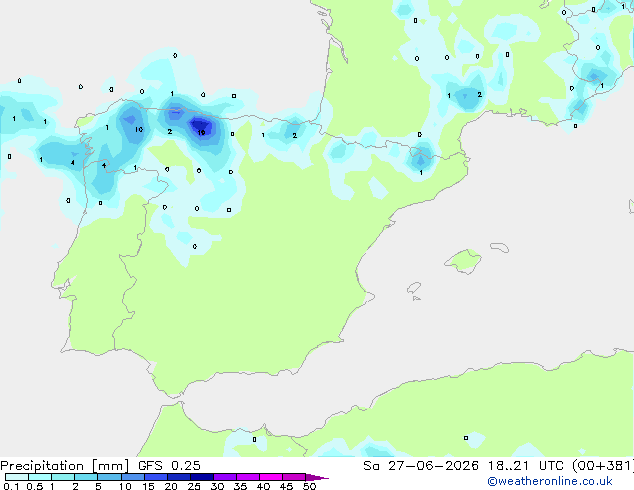This screenshot has width=634, height=490.
Task: Select the '45' legend scale label
Action: tap(286, 486)
